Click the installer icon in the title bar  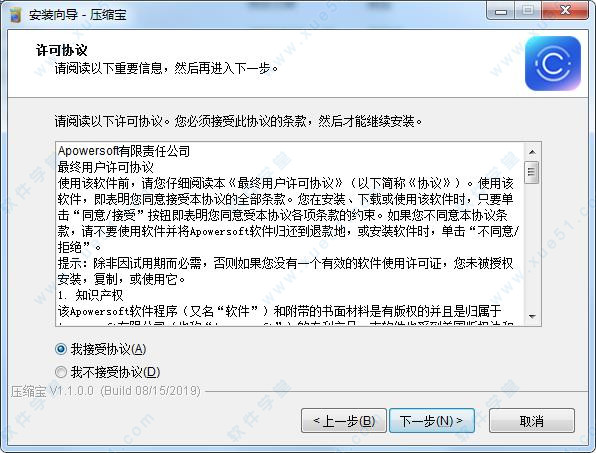(x=15, y=15)
